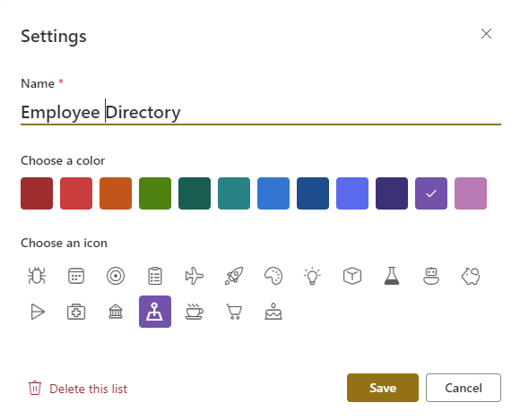Pick the target bullseye icon
Viewport: 520px width, 420px height.
(116, 276)
